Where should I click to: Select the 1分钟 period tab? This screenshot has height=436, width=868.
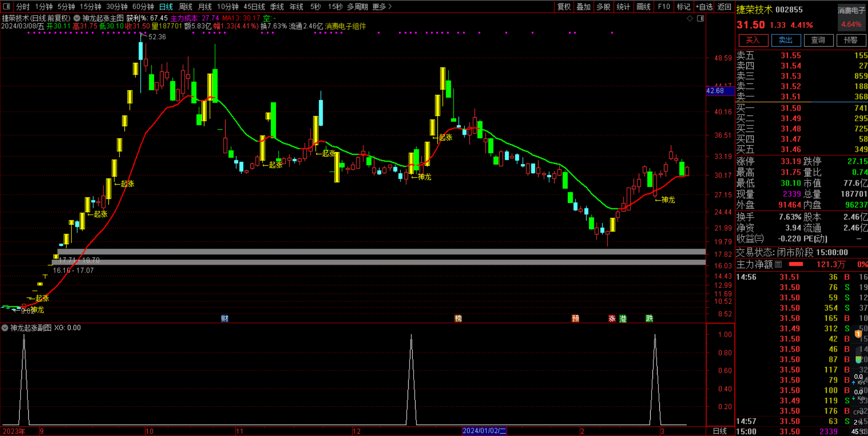pos(44,6)
